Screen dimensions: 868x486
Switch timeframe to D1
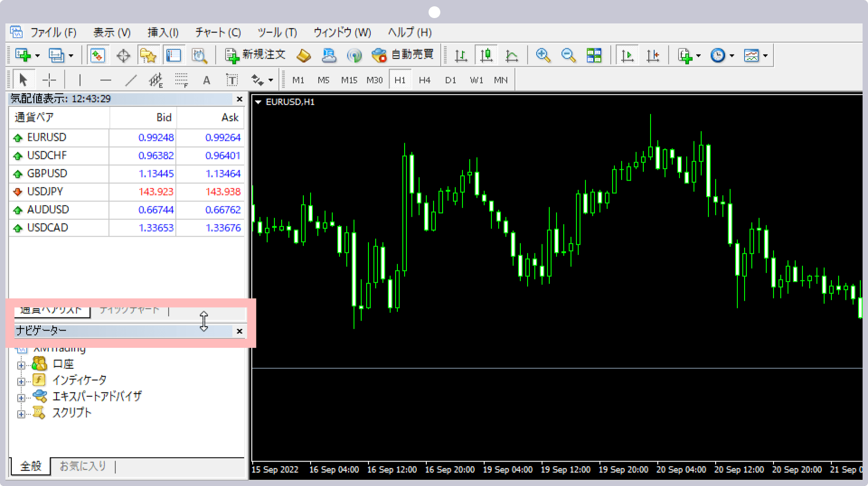[x=450, y=80]
